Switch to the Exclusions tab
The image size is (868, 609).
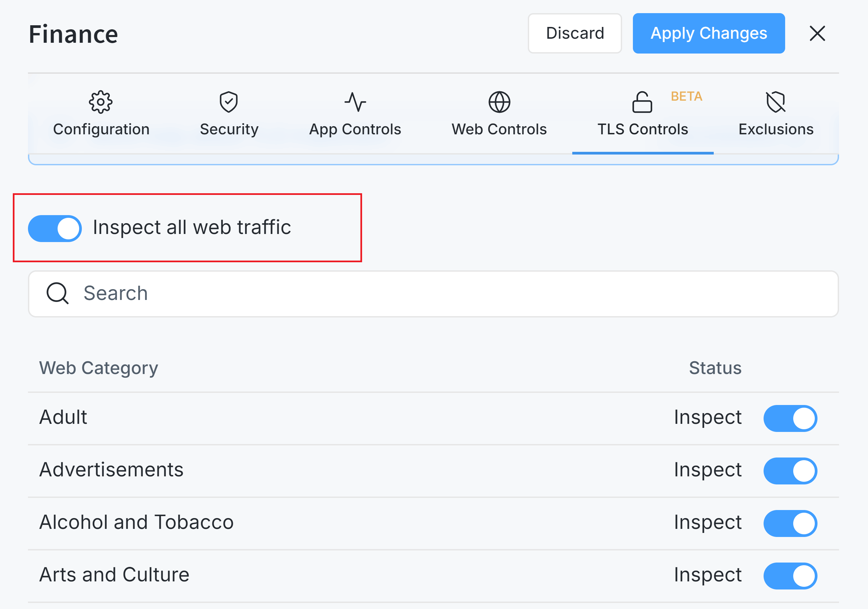776,129
